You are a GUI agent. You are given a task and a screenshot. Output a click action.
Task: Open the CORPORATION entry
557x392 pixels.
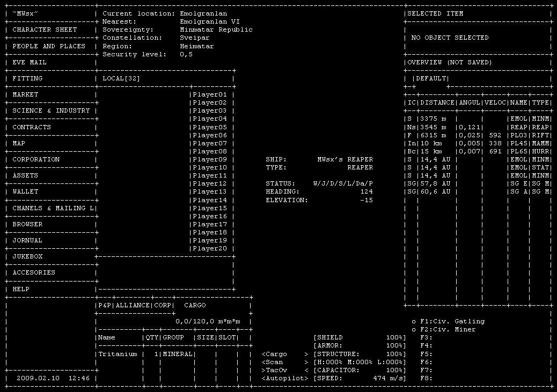pos(36,159)
